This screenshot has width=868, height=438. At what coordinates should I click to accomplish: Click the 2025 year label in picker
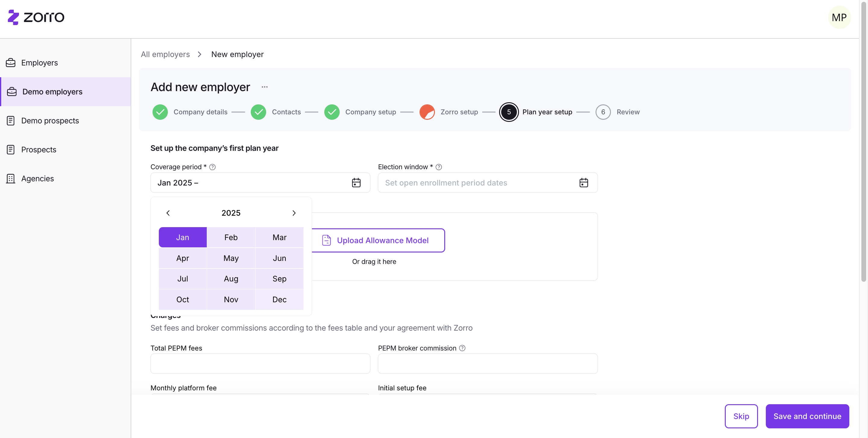[x=231, y=213]
